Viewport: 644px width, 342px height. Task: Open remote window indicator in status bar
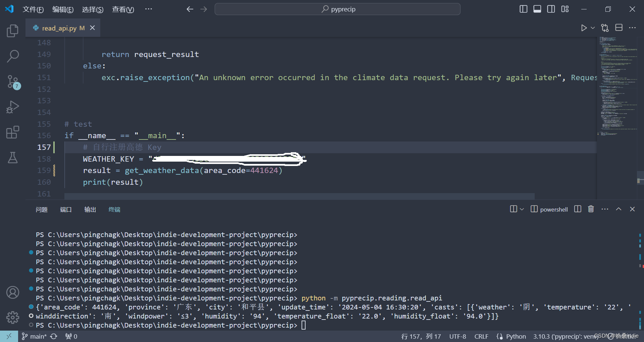(x=9, y=336)
